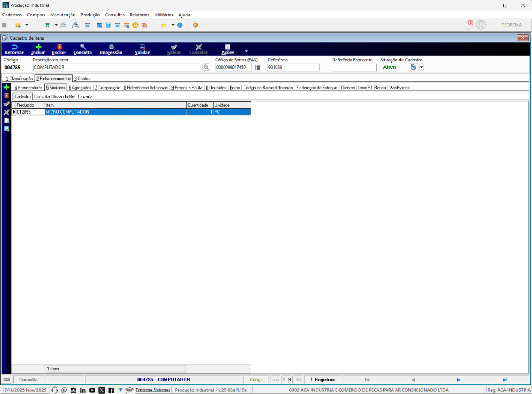Viewport: 532px width, 394px height.
Task: Click the calendar with gear icon
Action: click(126, 25)
